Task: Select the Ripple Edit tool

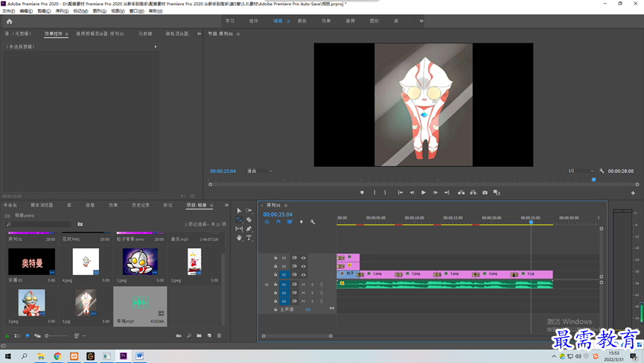Action: tap(239, 220)
